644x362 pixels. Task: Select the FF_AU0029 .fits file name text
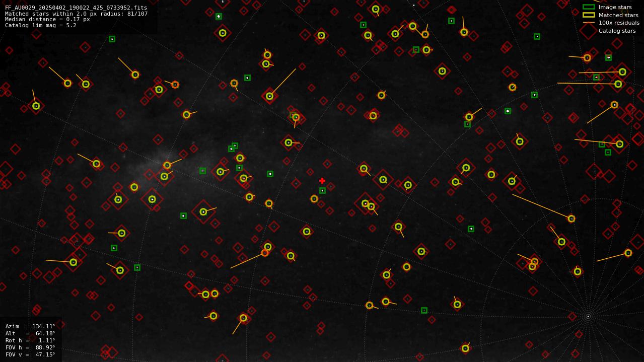point(76,8)
